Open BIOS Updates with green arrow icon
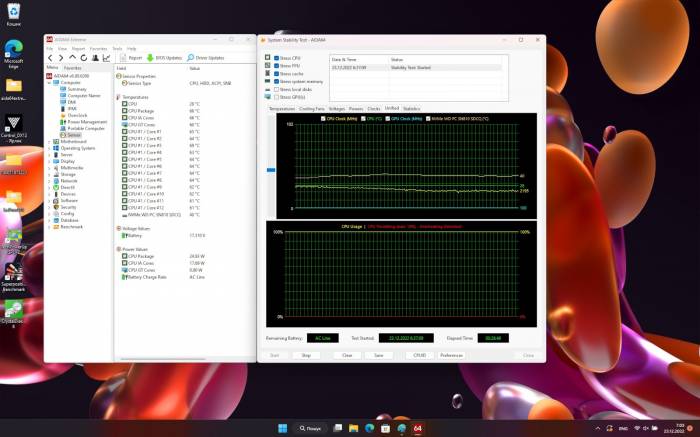700x437 pixels. pyautogui.click(x=164, y=58)
